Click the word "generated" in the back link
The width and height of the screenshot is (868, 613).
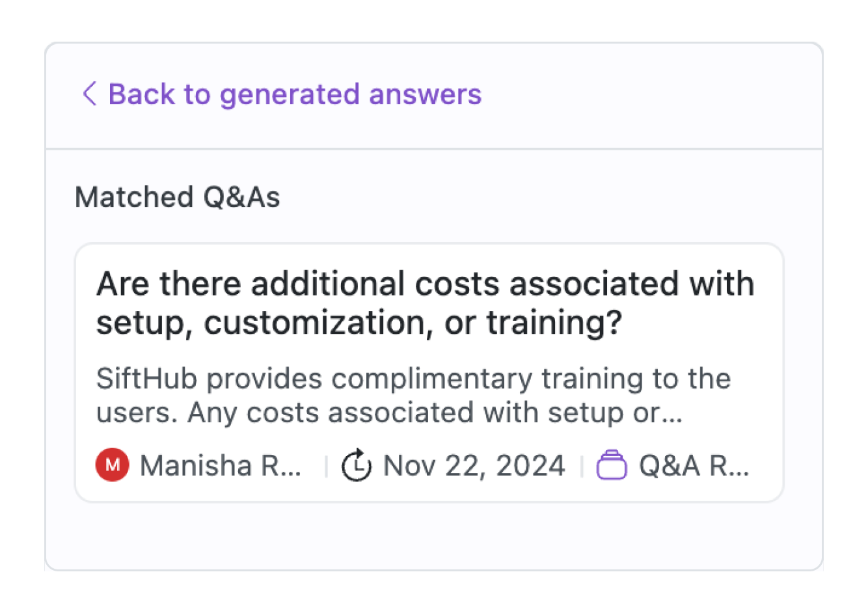coord(290,94)
